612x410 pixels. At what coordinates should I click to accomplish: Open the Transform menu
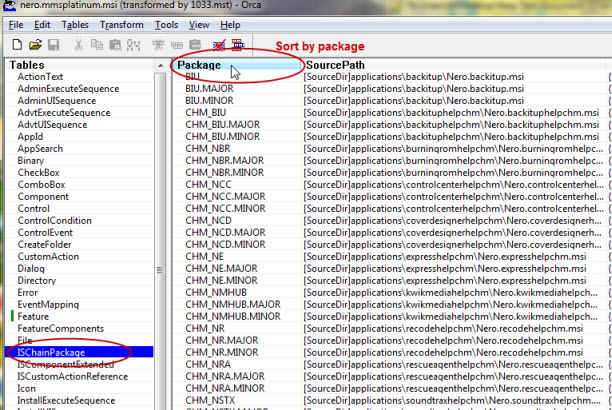(x=121, y=25)
